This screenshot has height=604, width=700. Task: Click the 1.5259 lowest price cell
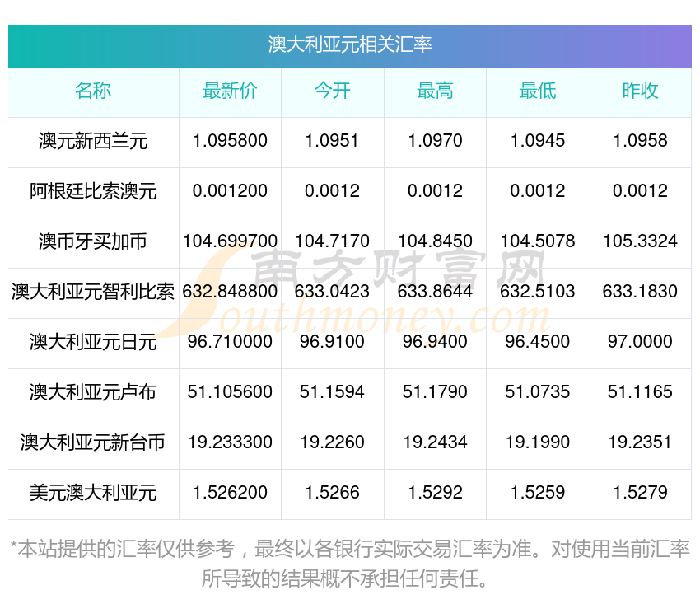click(538, 493)
